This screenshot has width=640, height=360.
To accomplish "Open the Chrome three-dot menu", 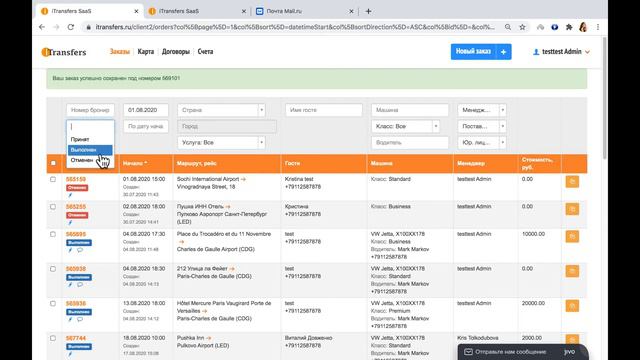I will pyautogui.click(x=598, y=27).
